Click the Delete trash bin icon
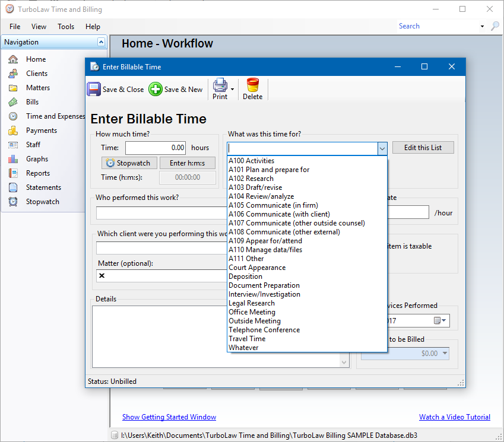Viewport: 504px width, 442px height. click(253, 85)
